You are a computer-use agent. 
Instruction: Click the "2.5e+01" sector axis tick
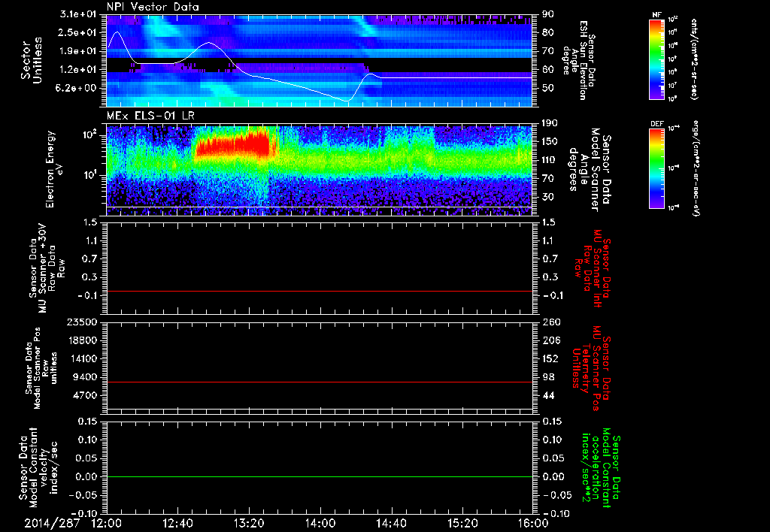point(77,32)
